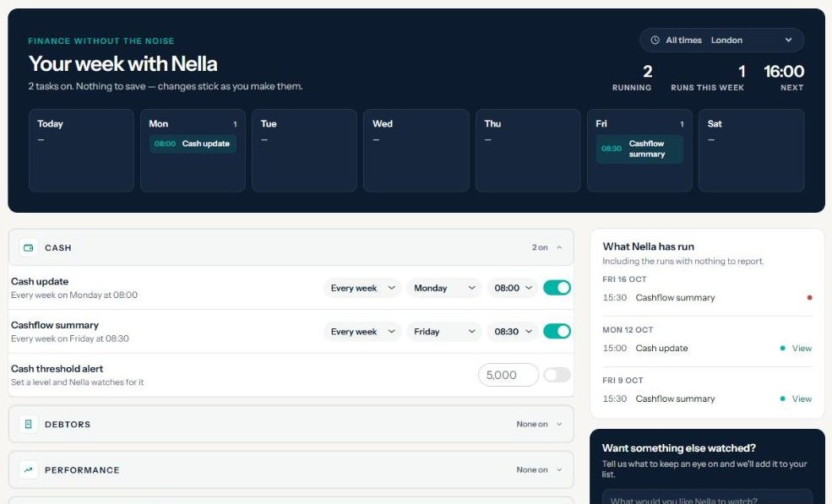Enable the Cash threshold alert toggle

(557, 375)
